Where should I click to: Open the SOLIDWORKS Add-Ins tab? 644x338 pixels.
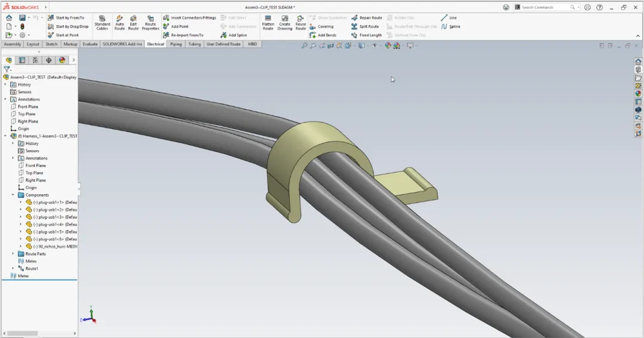pyautogui.click(x=122, y=44)
